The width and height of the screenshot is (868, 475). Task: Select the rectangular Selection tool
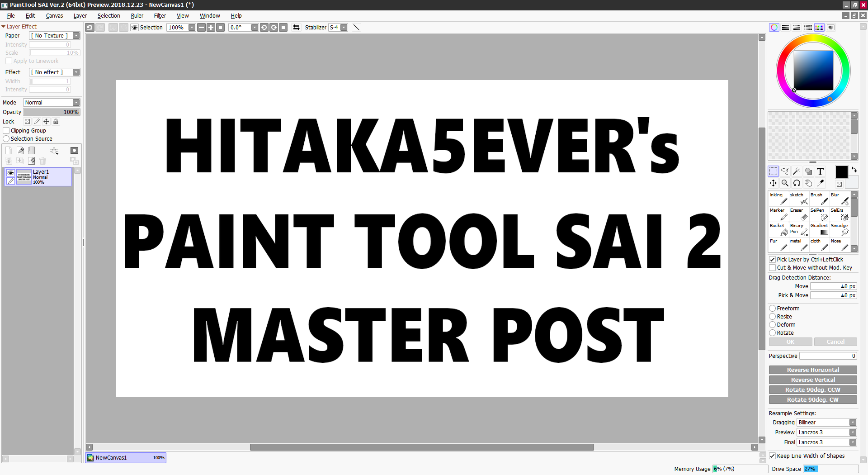pyautogui.click(x=774, y=171)
